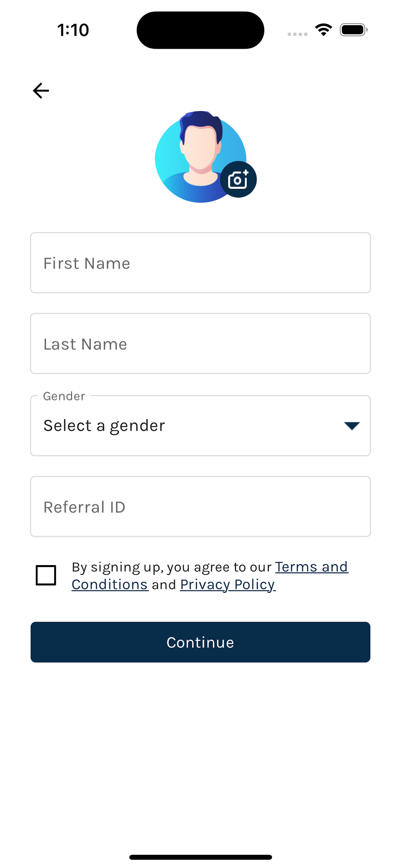The width and height of the screenshot is (401, 868).
Task: Open the Privacy Policy link
Action: (227, 584)
